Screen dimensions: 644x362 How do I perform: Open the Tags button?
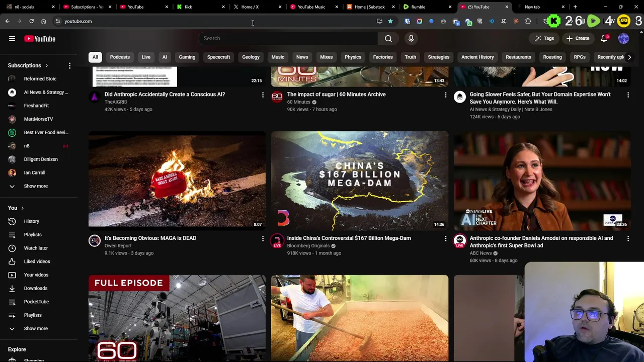coord(544,39)
